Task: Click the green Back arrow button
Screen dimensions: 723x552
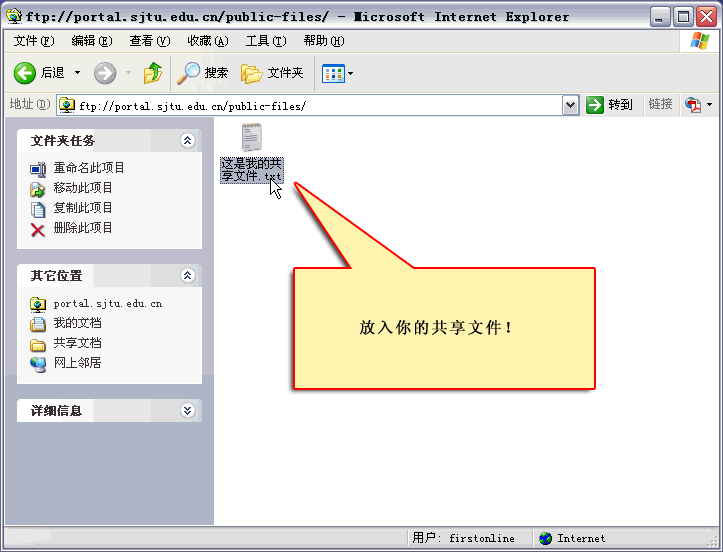Action: pyautogui.click(x=24, y=73)
